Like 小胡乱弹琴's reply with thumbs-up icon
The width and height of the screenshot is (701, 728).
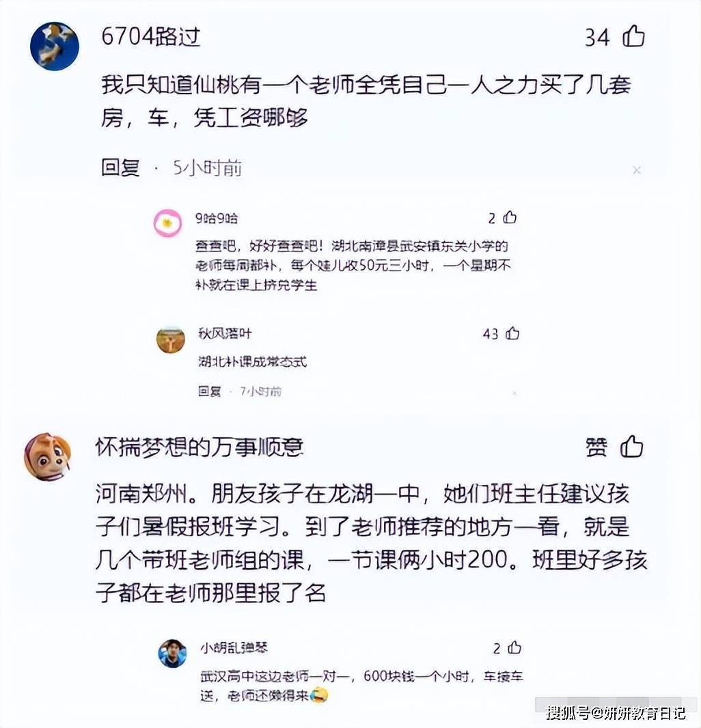pyautogui.click(x=514, y=647)
